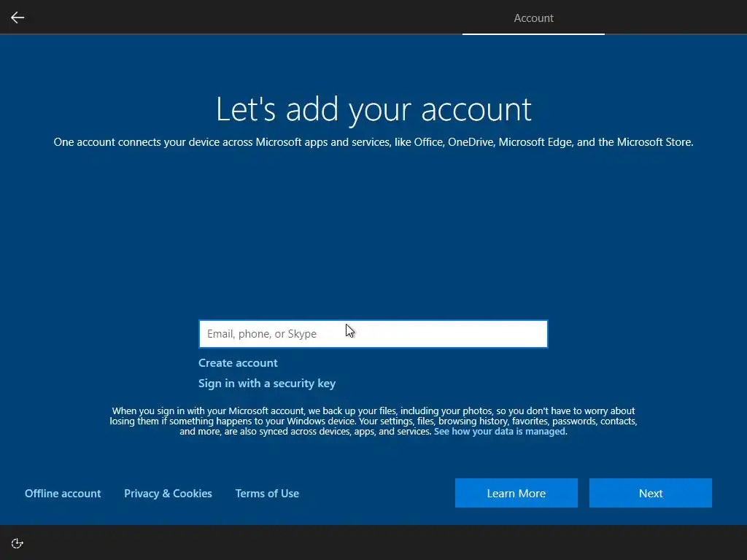Open the Ease of Access icon
Viewport: 747px width, 560px height.
[18, 543]
